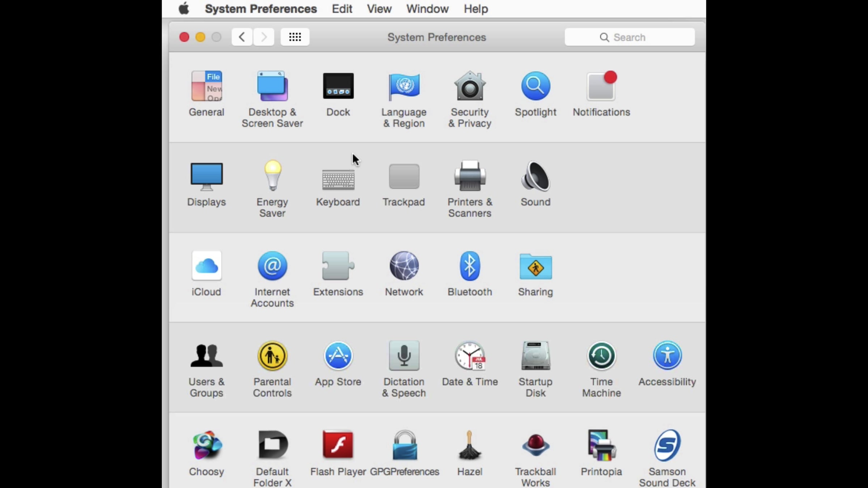Open the Window menu
The height and width of the screenshot is (488, 868).
coord(427,9)
